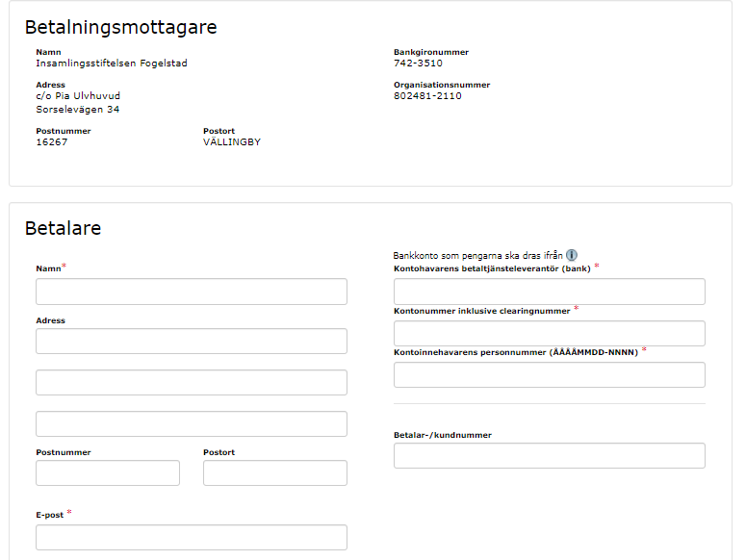The width and height of the screenshot is (746, 560).
Task: Click the address line c/o Pia Ulvhuvud
Action: pyautogui.click(x=78, y=96)
